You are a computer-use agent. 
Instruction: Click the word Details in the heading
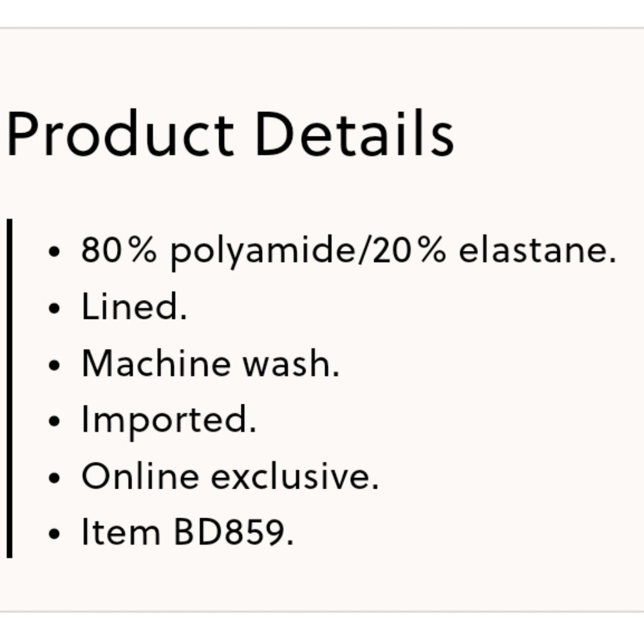355,133
